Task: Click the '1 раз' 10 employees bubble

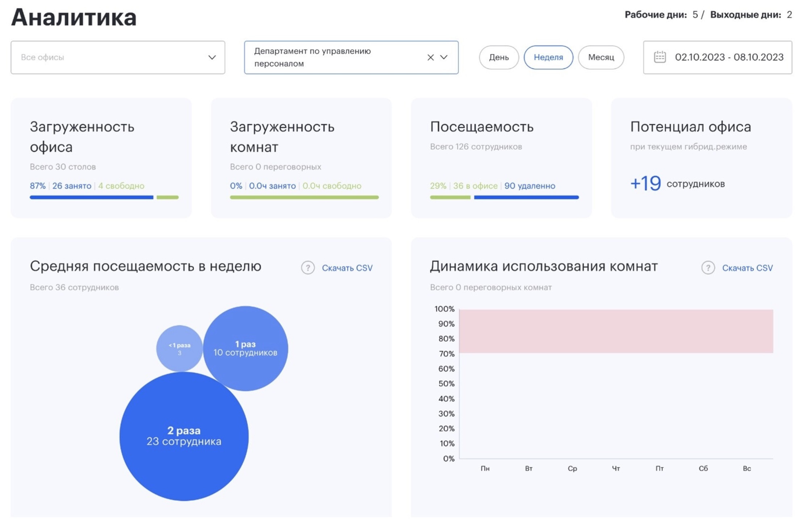Action: [x=245, y=348]
